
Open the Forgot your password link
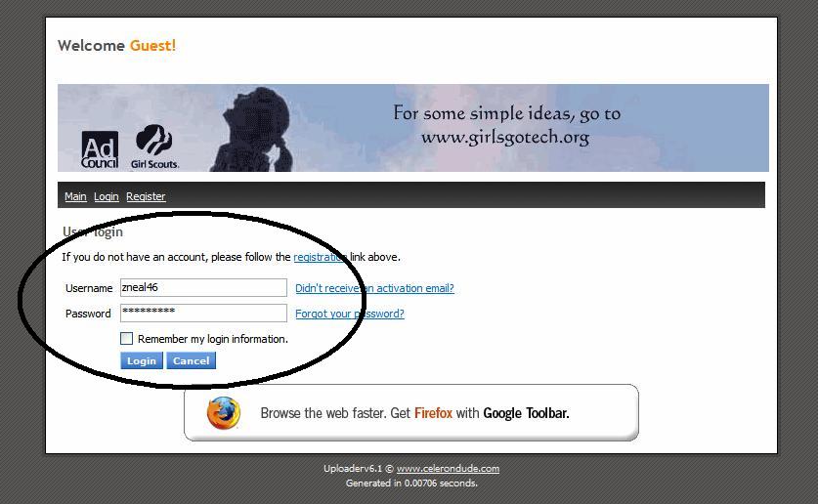(x=350, y=314)
